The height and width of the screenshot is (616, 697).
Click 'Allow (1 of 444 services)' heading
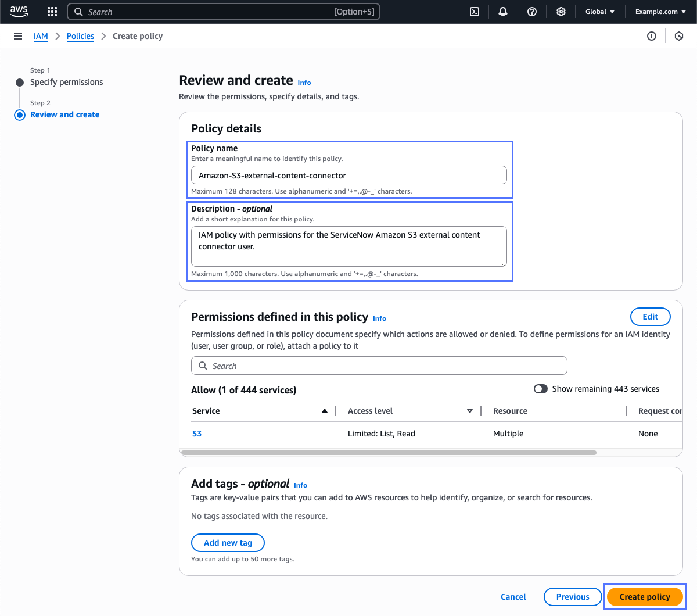(x=244, y=390)
